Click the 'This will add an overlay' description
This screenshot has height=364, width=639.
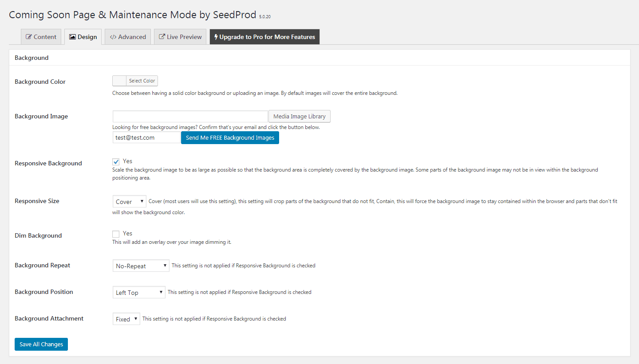(x=172, y=242)
